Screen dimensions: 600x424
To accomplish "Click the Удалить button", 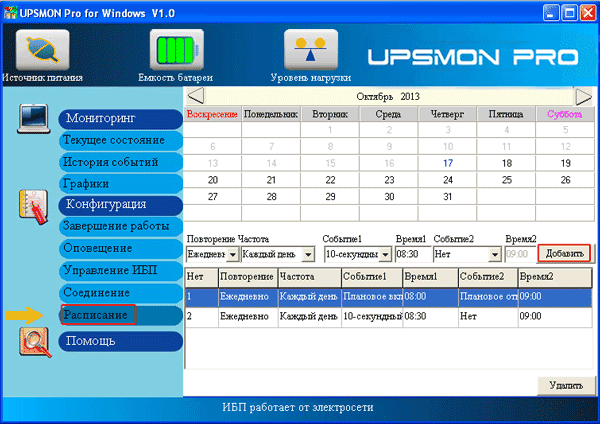I will (566, 385).
